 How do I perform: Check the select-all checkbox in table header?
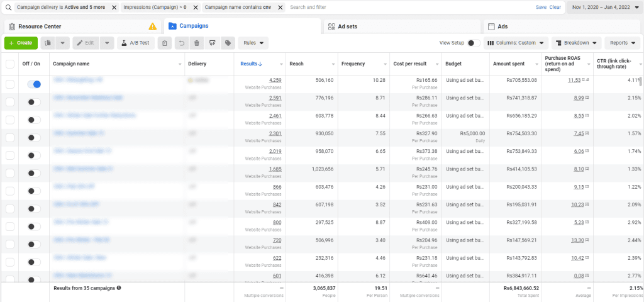coord(9,64)
